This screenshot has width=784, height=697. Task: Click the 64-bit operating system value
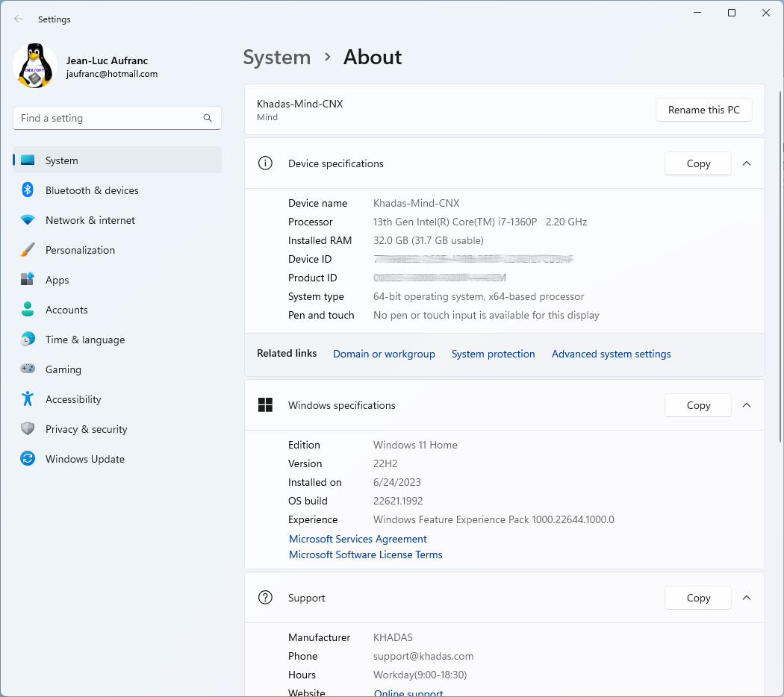click(479, 296)
